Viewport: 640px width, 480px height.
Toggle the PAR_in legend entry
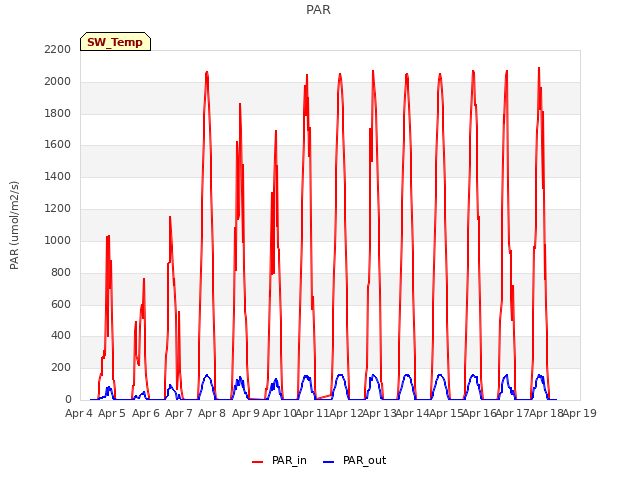pyautogui.click(x=280, y=460)
